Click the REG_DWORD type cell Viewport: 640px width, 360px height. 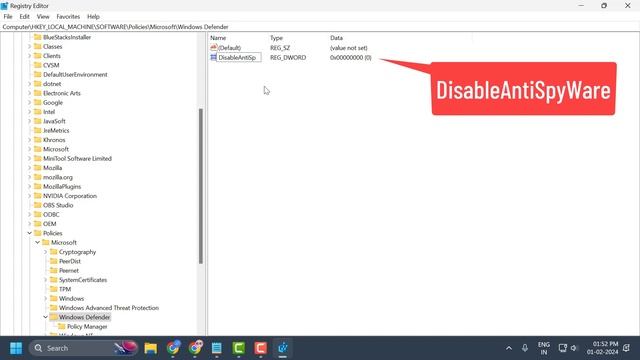[x=288, y=58]
